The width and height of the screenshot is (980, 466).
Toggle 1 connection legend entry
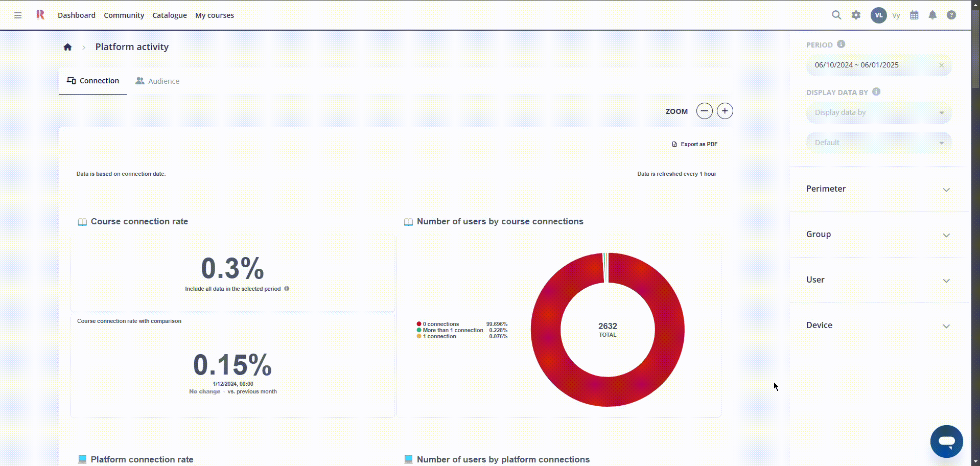(438, 337)
